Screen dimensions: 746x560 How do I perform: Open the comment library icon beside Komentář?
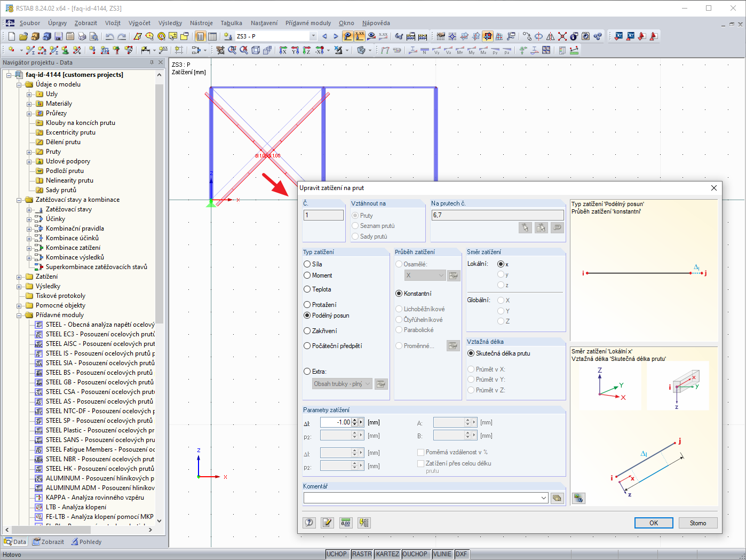[x=557, y=498]
